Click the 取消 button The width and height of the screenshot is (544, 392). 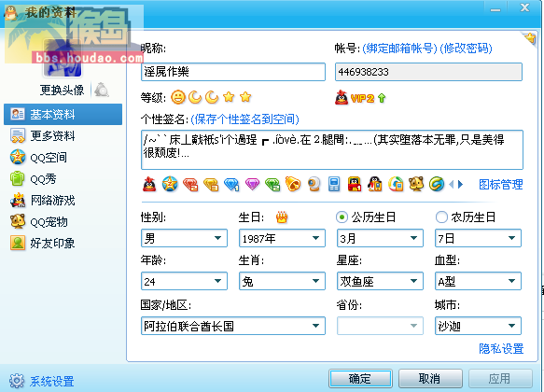[430, 379]
